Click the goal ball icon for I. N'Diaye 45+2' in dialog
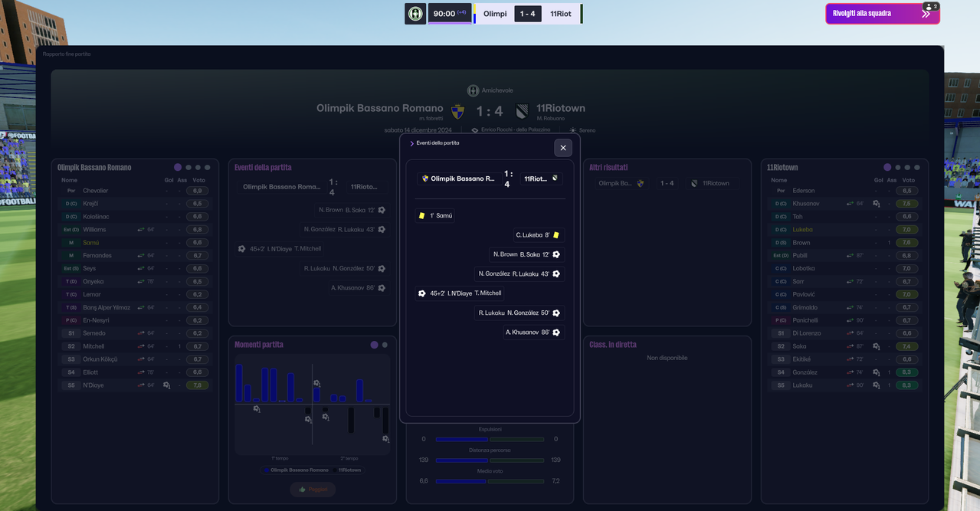The image size is (980, 511). point(421,293)
